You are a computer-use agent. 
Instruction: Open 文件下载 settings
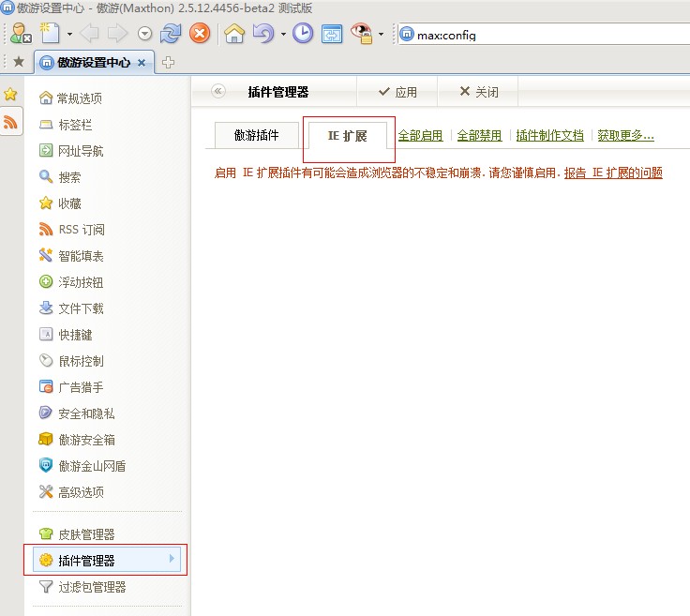[x=71, y=308]
